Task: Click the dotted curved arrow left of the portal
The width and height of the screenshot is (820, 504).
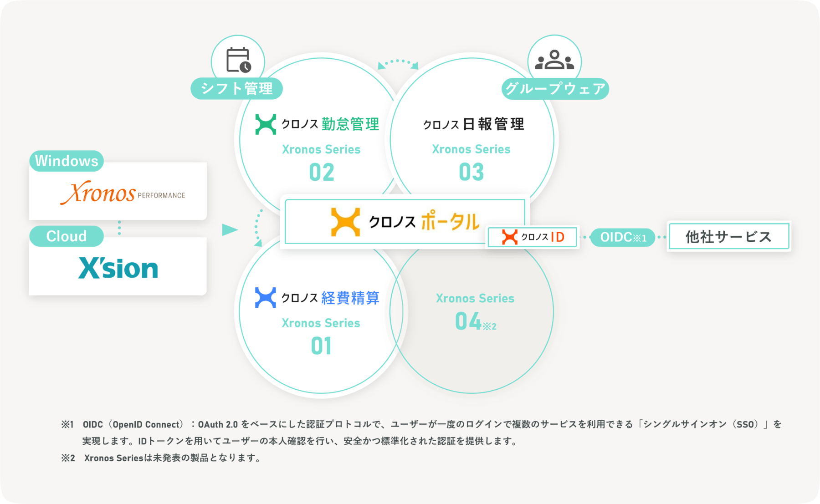Action: (258, 228)
